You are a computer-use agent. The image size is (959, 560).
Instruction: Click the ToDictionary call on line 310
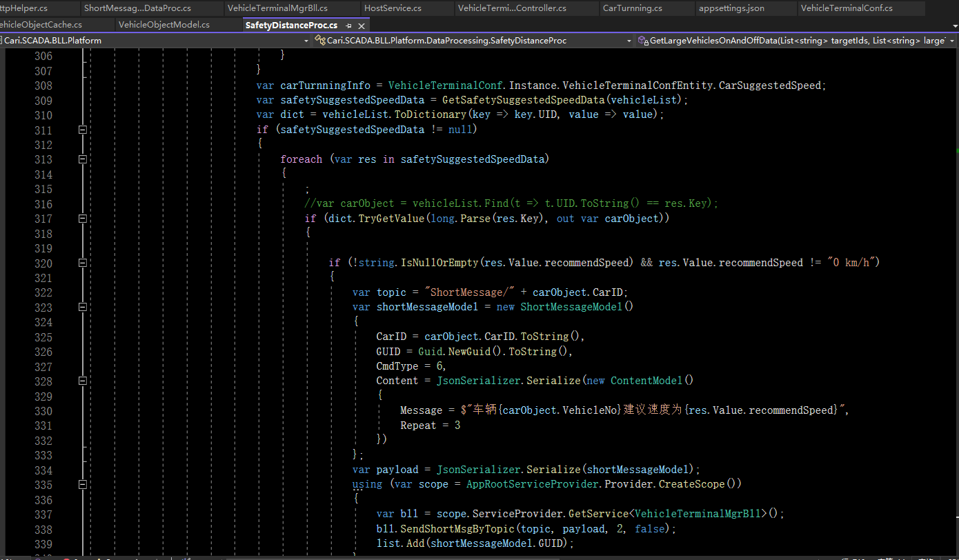(430, 114)
